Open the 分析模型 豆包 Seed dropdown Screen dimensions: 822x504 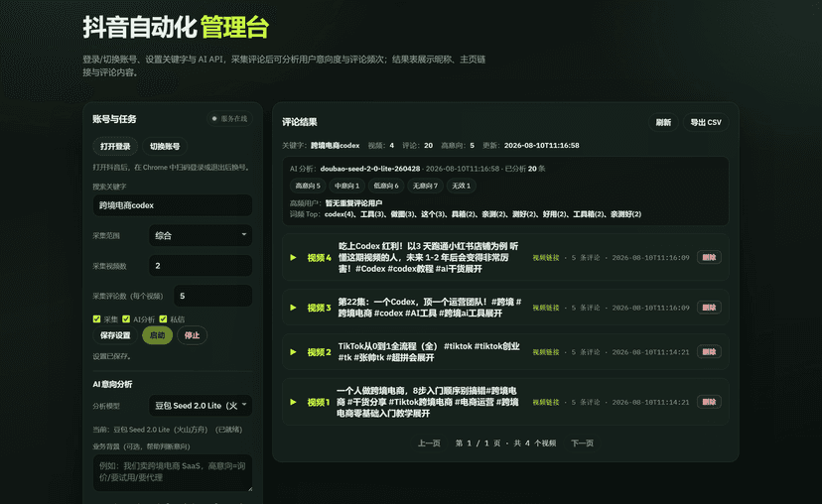[x=201, y=406]
